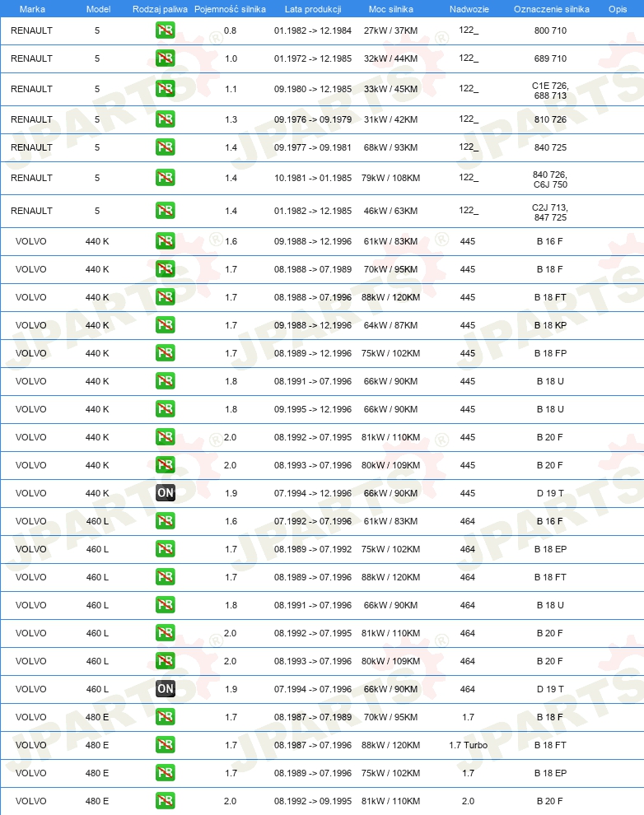The image size is (644, 815).
Task: Click the petrol icon for Volvo 460 L B 18 FT
Action: [166, 577]
